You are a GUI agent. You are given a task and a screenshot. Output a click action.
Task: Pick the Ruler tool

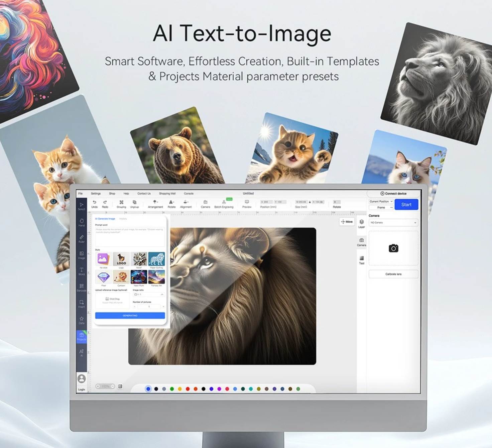coord(82,238)
